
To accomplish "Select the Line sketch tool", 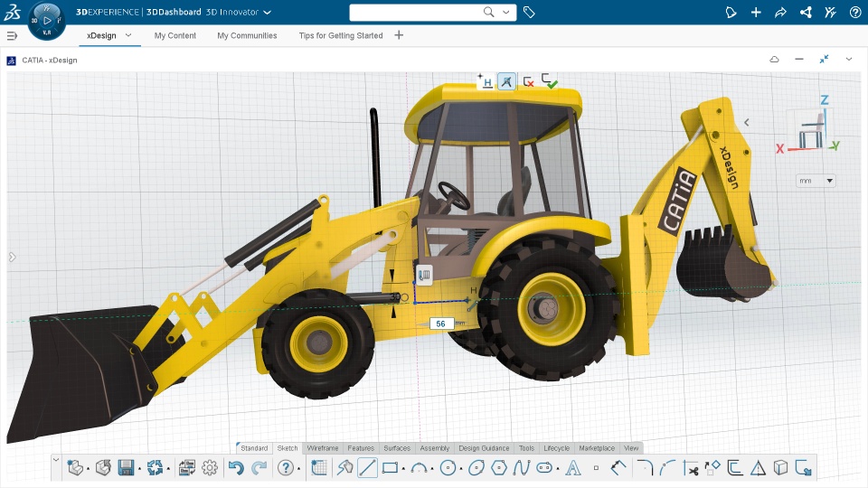I will pyautogui.click(x=367, y=468).
